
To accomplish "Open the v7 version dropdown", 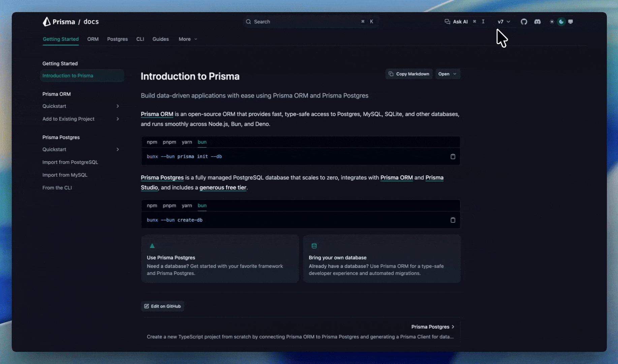I will (x=503, y=22).
